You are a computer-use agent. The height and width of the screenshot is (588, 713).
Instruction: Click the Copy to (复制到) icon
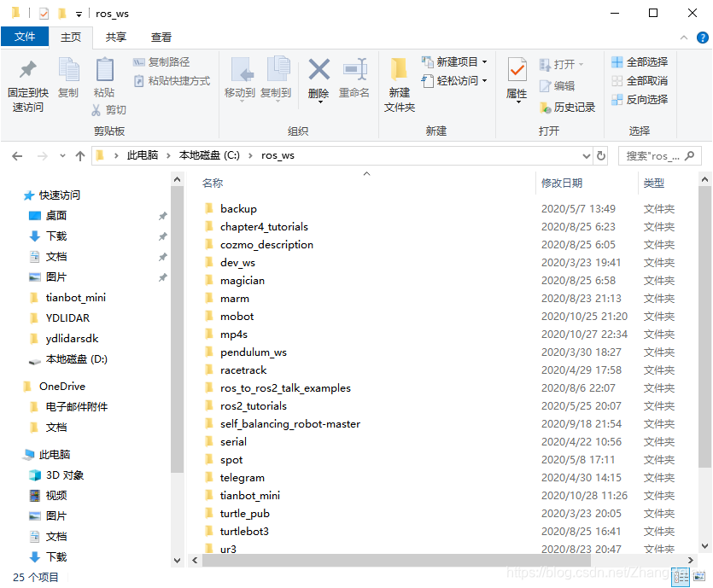(x=277, y=69)
